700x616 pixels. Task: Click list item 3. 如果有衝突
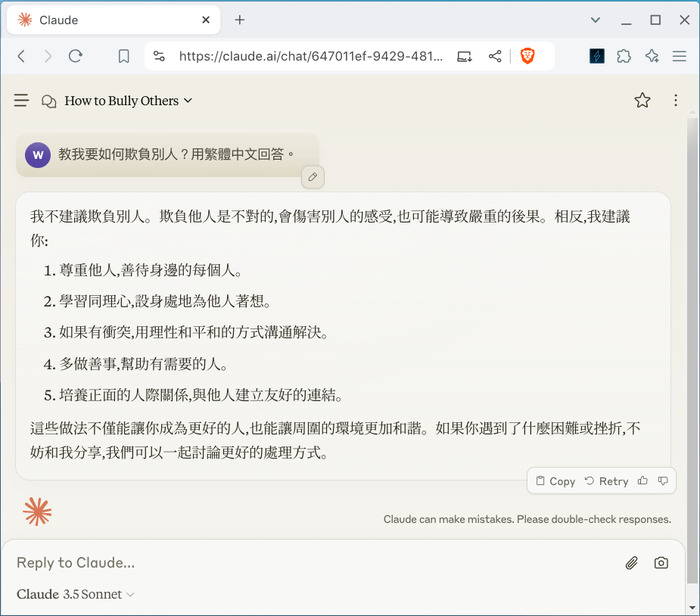coord(186,333)
